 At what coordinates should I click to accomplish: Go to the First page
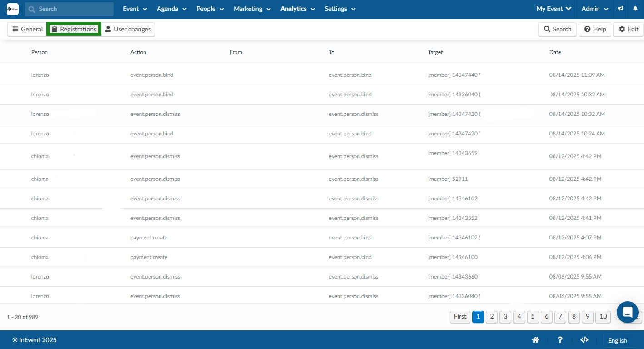[460, 317]
